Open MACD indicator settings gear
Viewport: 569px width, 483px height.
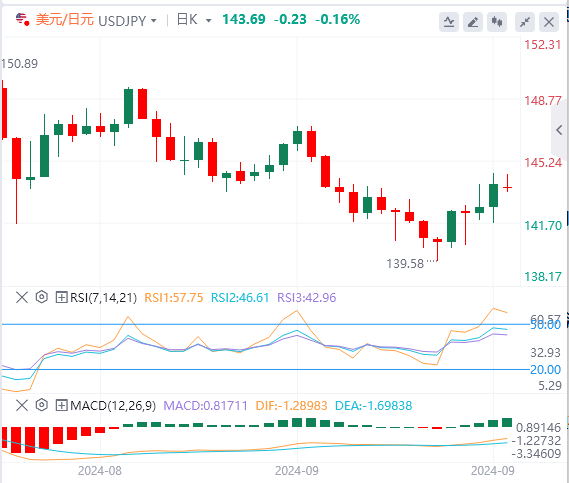[x=42, y=405]
